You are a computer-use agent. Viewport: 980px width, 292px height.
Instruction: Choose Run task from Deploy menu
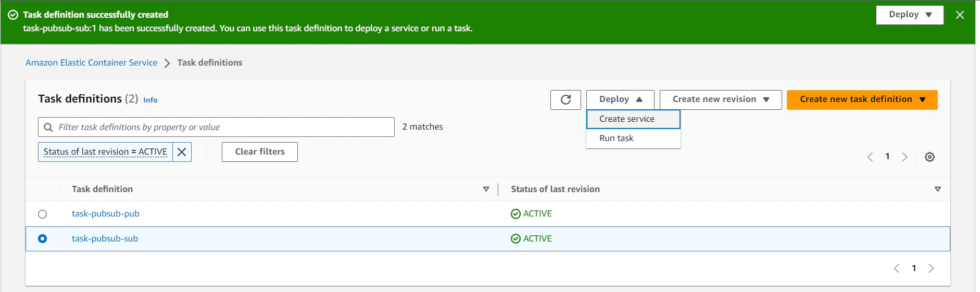tap(633, 138)
